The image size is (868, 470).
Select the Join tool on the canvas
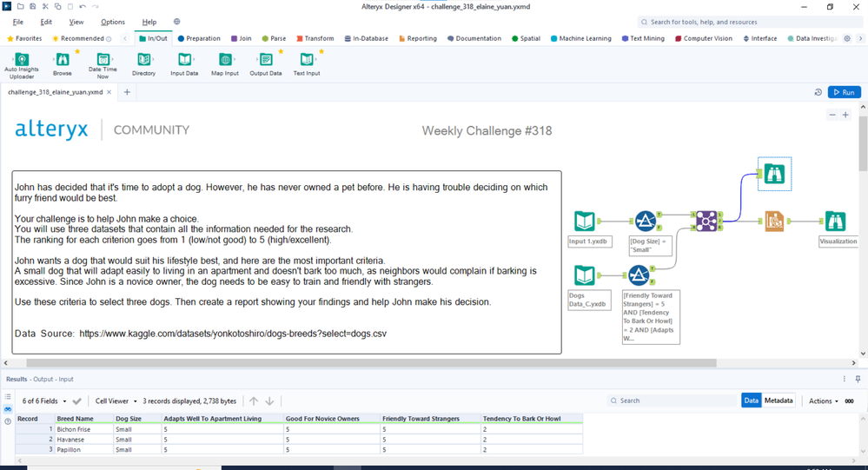[x=706, y=221]
